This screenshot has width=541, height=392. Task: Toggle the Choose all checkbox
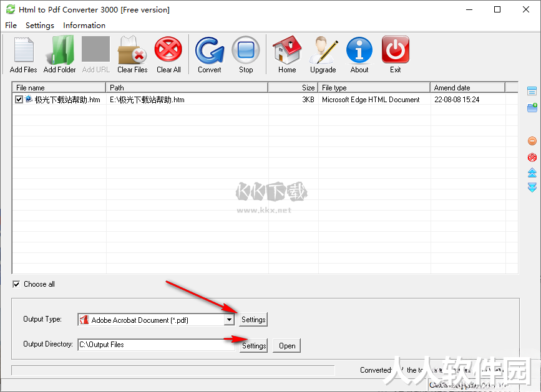point(16,284)
